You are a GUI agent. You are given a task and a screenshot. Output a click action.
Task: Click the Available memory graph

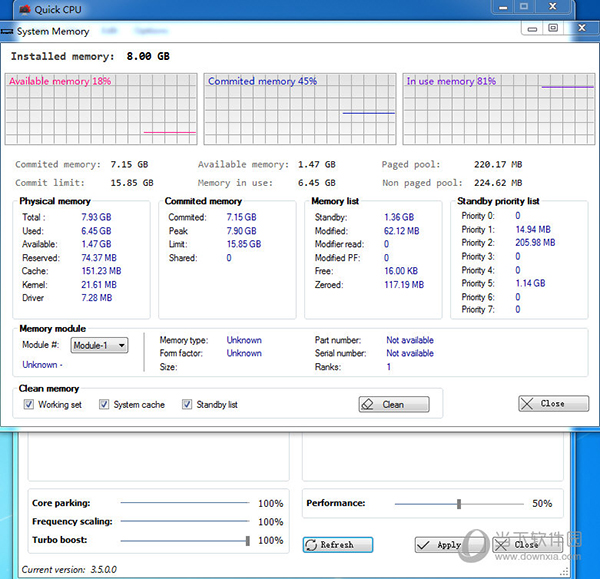[102, 109]
